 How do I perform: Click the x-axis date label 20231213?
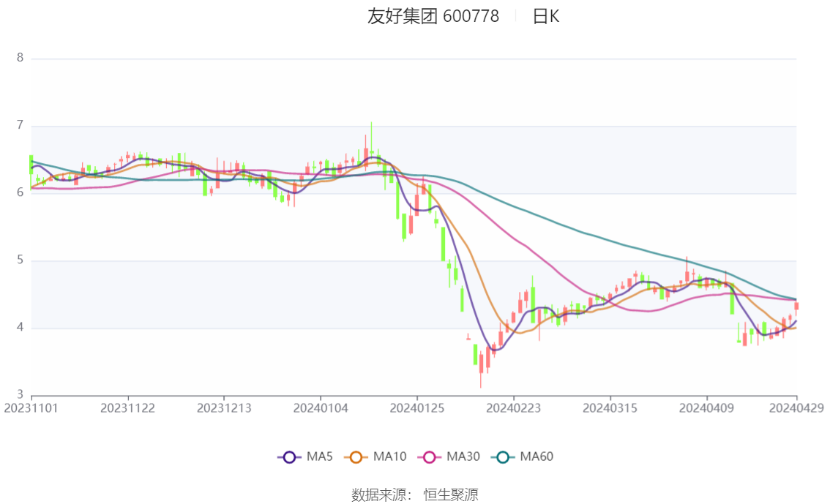[224, 408]
